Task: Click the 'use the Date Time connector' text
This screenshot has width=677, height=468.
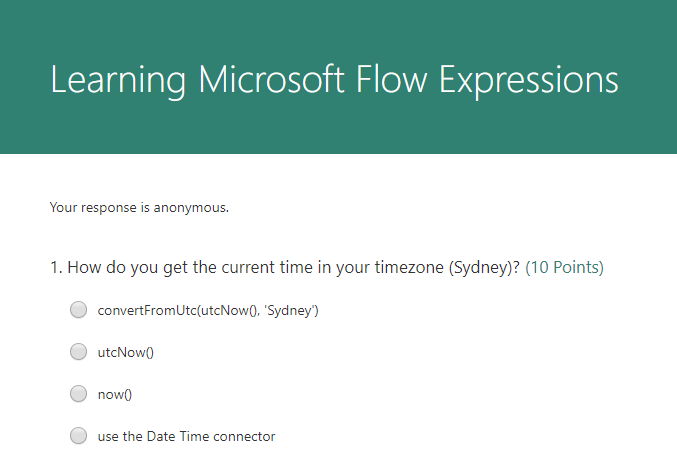Action: pos(186,436)
